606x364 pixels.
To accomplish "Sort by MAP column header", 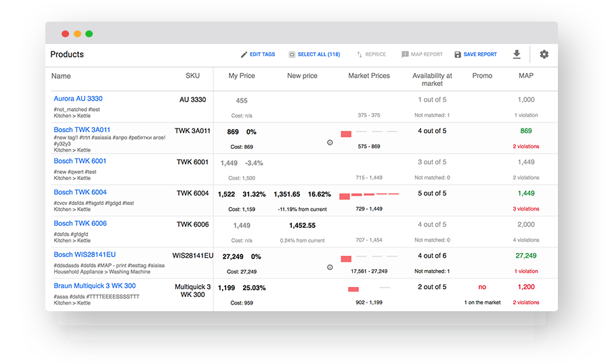I will pyautogui.click(x=526, y=76).
